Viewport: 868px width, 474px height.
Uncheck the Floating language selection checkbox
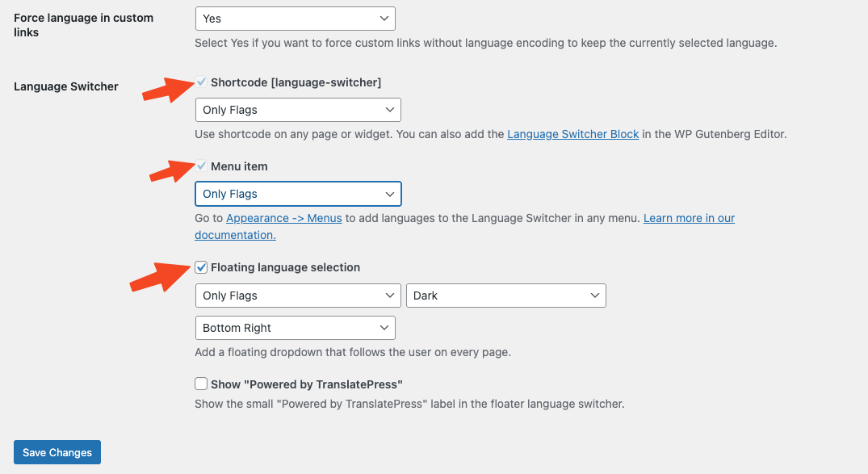pos(201,267)
